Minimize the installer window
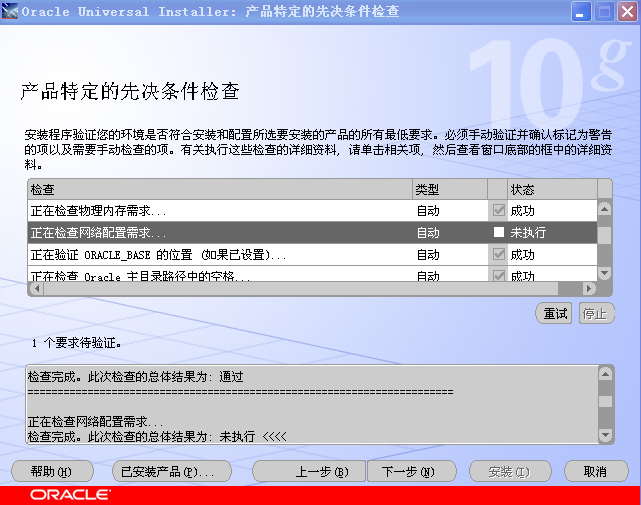 (x=580, y=11)
